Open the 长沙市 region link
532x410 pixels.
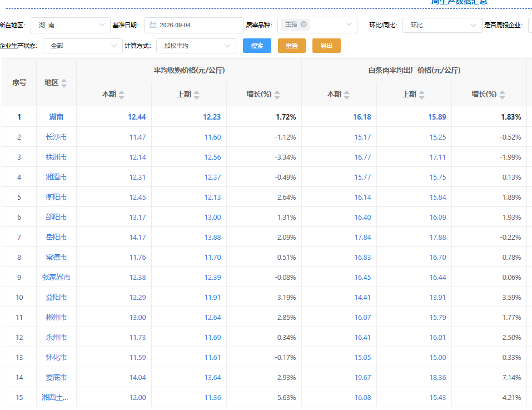[x=56, y=137]
